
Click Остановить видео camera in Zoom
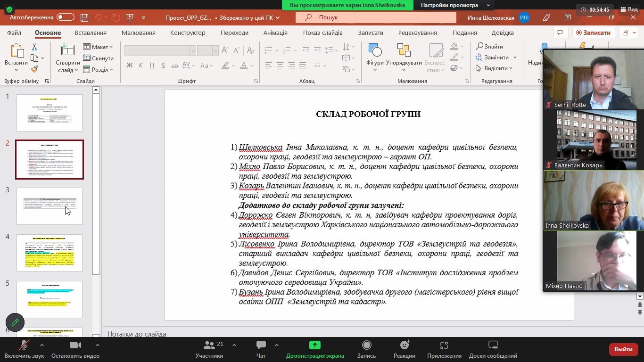point(75,349)
